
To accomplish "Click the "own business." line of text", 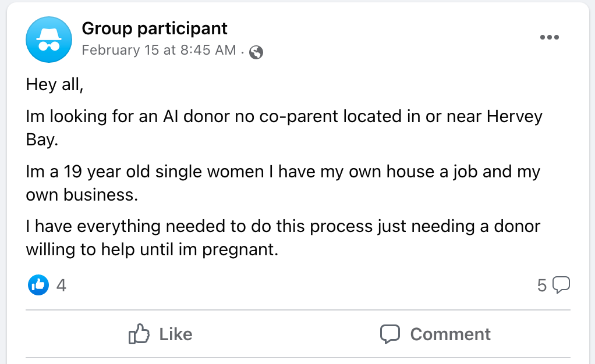I will [82, 195].
